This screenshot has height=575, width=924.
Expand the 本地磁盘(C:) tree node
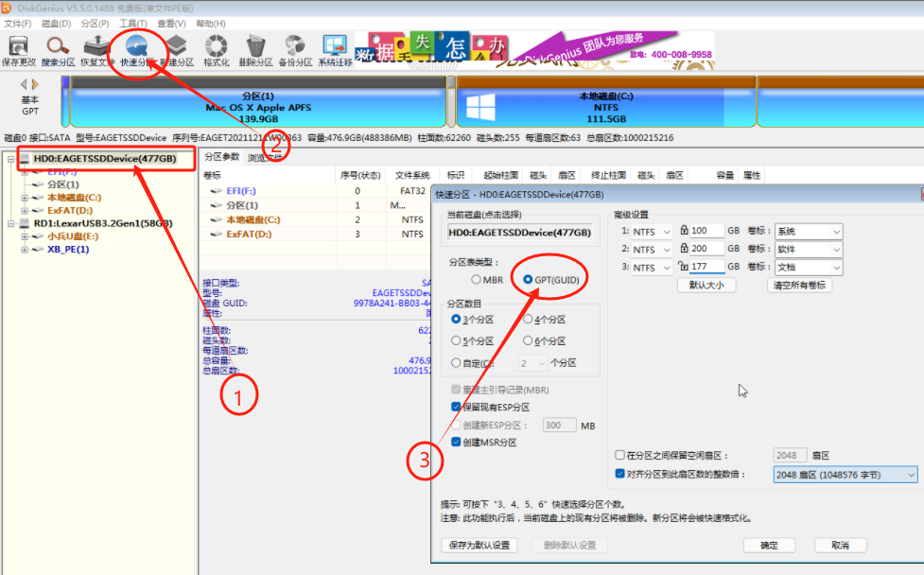click(x=25, y=198)
